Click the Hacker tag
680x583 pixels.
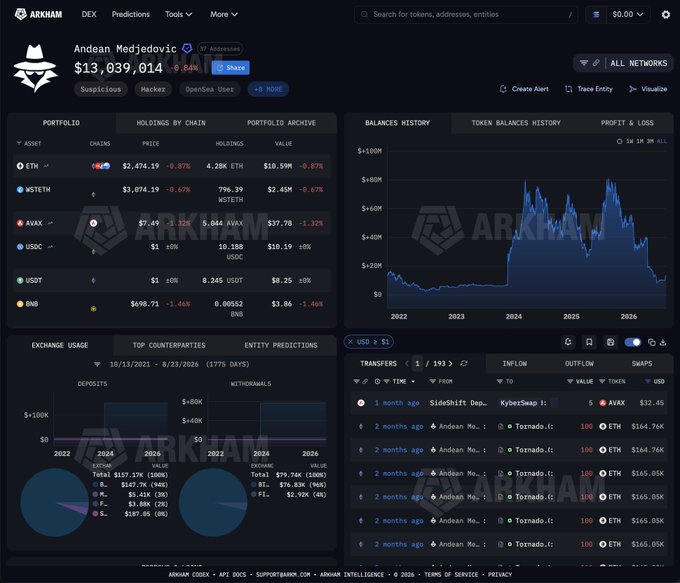(x=153, y=89)
